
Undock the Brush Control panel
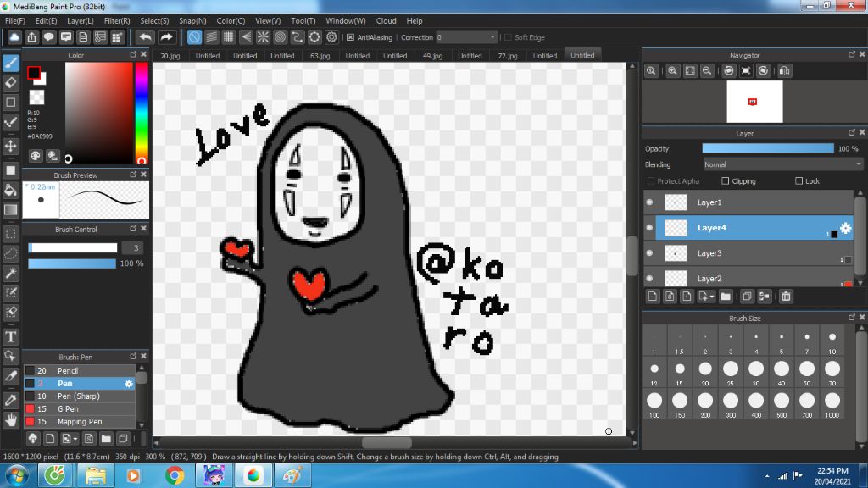tap(133, 228)
